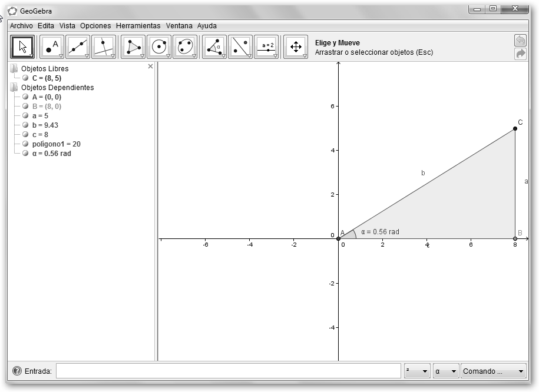Click the Move Graphics View tool
The width and height of the screenshot is (539, 392).
click(295, 47)
